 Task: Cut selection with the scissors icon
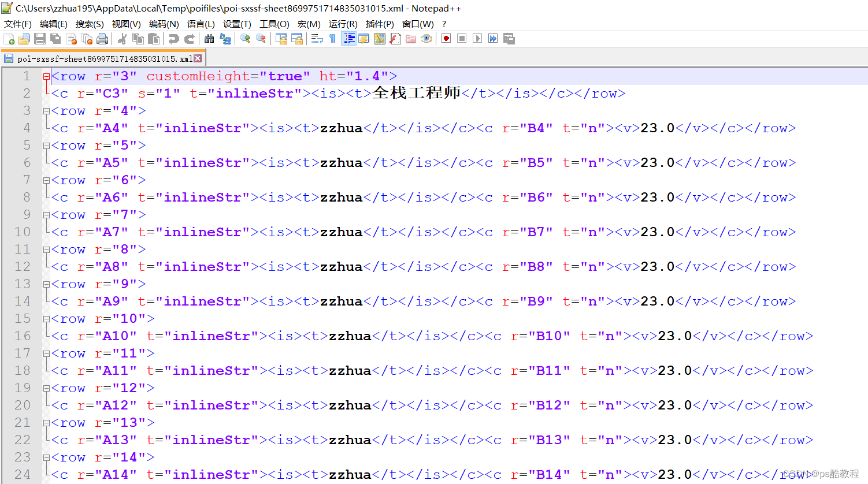pyautogui.click(x=122, y=39)
